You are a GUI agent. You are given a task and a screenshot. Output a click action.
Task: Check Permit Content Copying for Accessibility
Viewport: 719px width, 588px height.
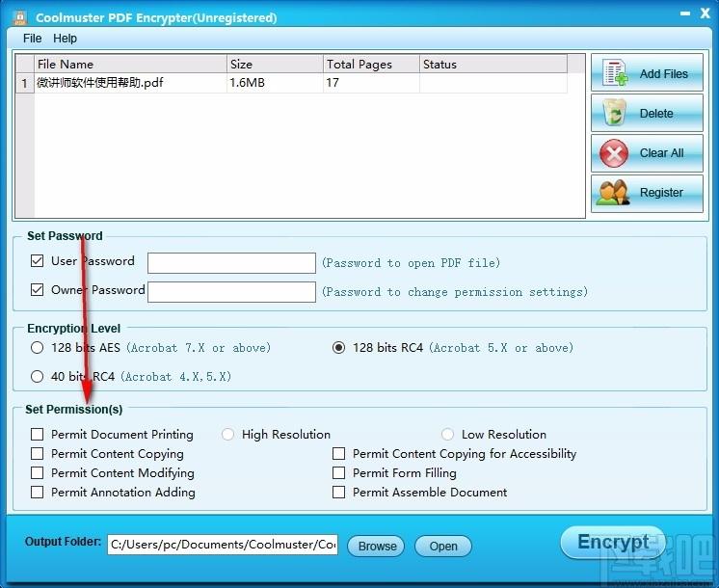tap(338, 454)
